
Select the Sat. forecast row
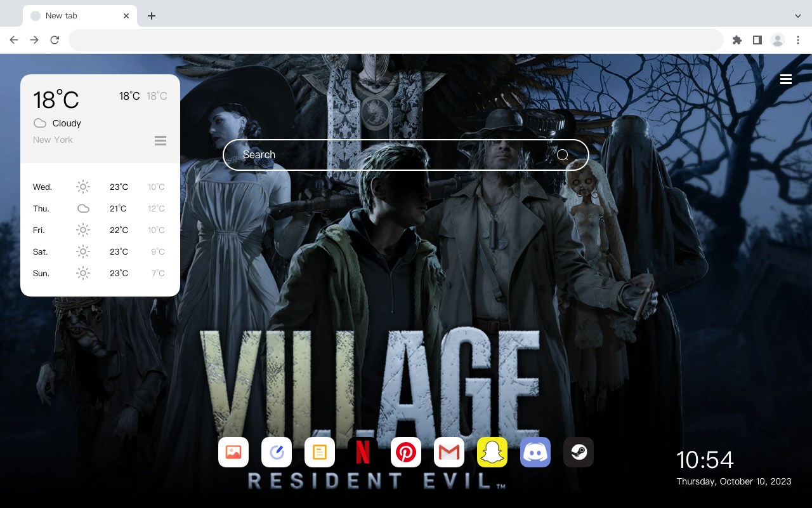pyautogui.click(x=100, y=251)
